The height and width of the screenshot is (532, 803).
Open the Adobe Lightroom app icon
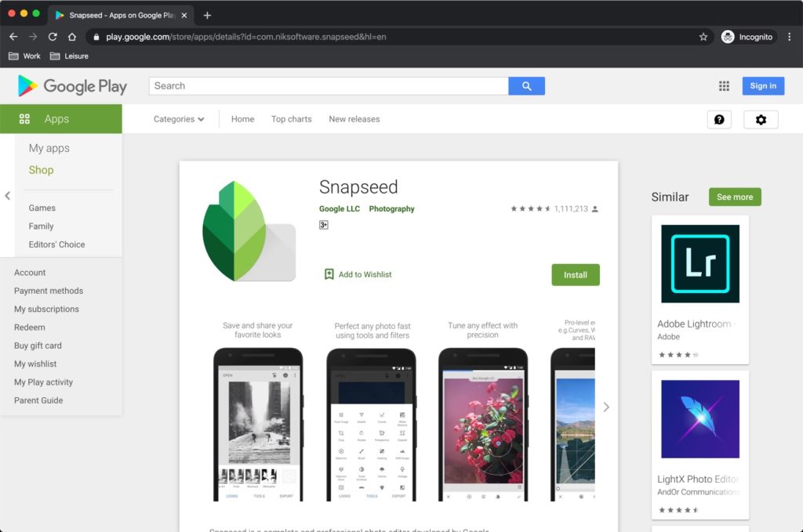click(700, 264)
